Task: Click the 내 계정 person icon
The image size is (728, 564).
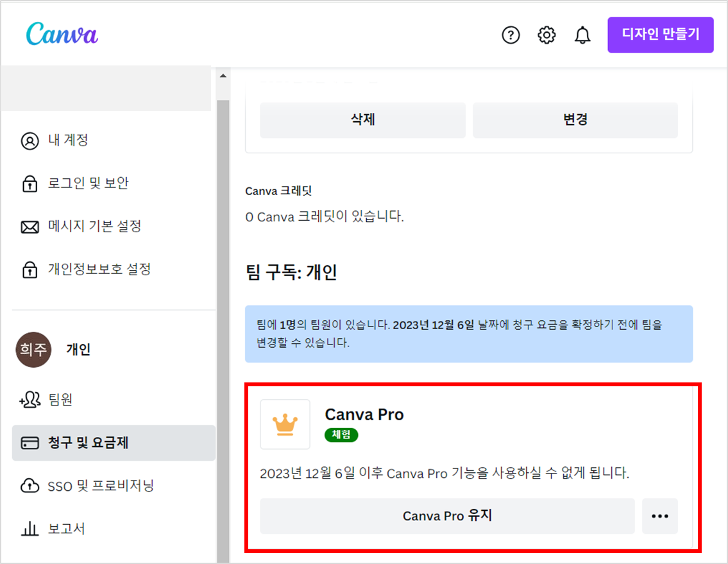Action: pos(30,141)
